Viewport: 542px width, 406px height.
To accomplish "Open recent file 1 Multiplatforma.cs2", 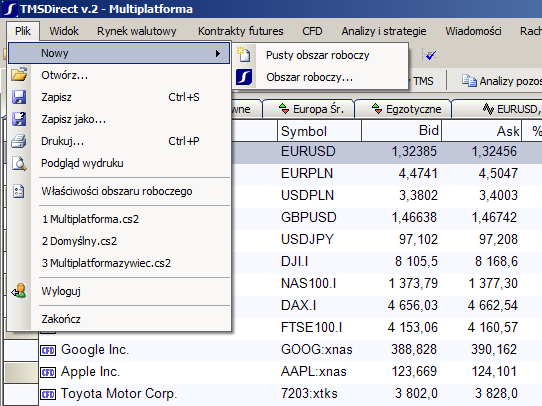I will point(119,219).
